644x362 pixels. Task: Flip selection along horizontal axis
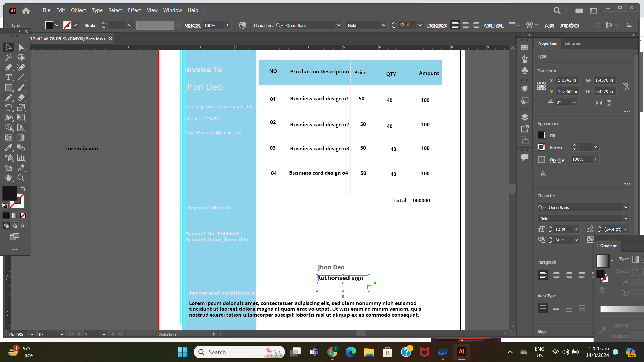(599, 103)
